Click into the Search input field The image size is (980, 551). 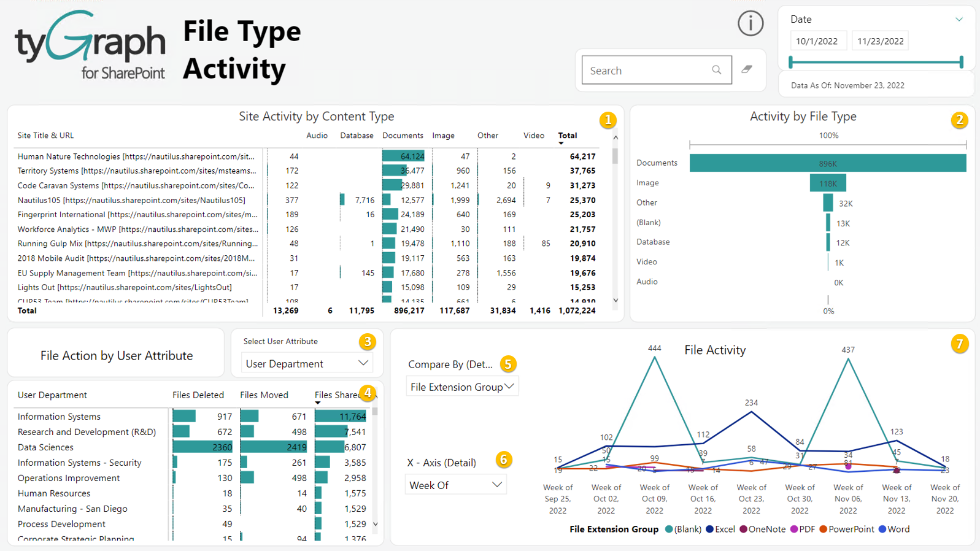(x=644, y=71)
